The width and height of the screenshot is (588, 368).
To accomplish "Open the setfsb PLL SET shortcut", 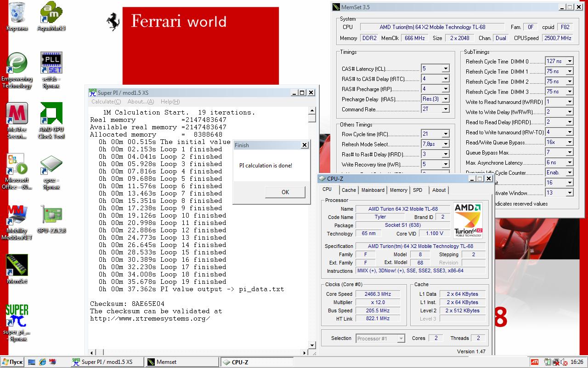I will 51,70.
